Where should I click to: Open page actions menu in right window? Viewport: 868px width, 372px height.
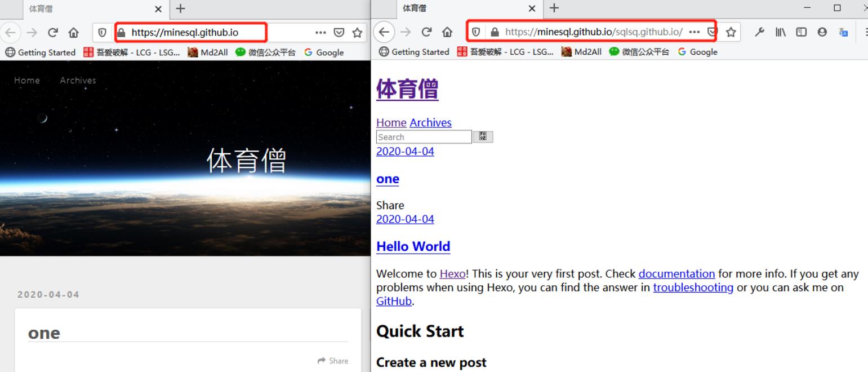[695, 33]
